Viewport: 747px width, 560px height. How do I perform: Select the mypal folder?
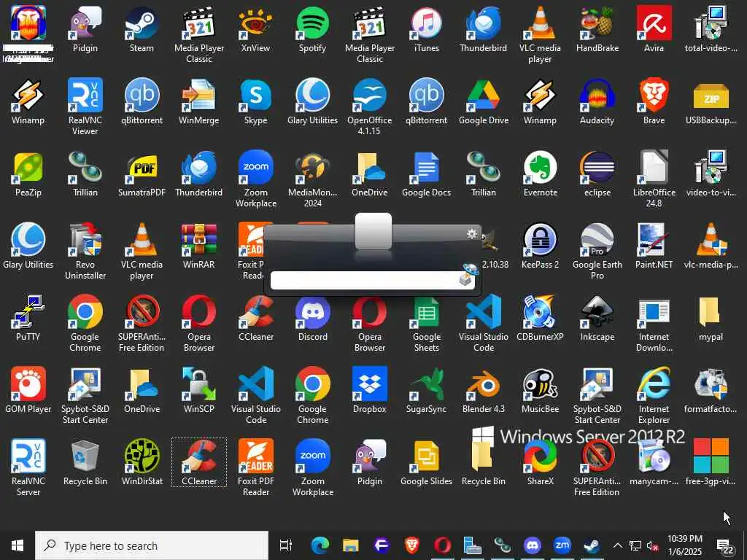[711, 319]
